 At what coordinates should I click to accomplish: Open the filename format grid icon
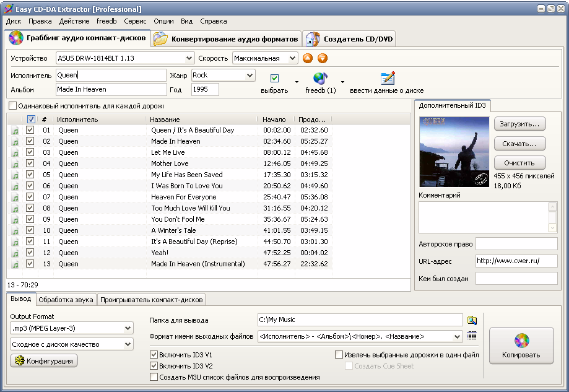472,336
